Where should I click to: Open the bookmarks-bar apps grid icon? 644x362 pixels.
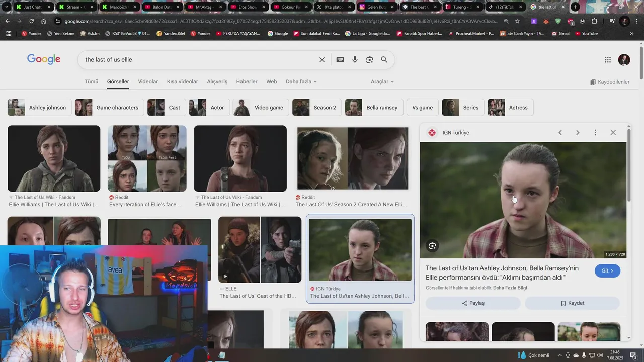[x=9, y=33]
